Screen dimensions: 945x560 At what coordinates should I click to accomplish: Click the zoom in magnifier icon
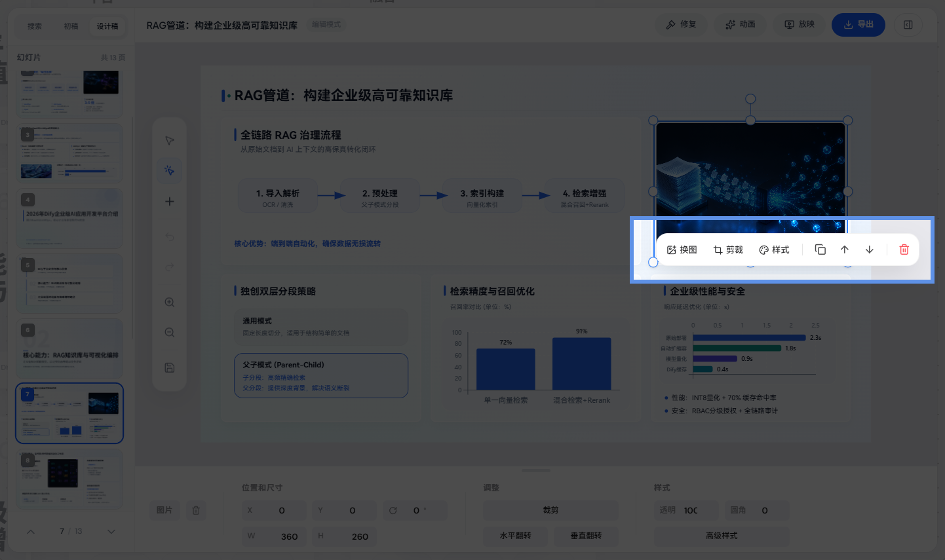click(x=169, y=303)
